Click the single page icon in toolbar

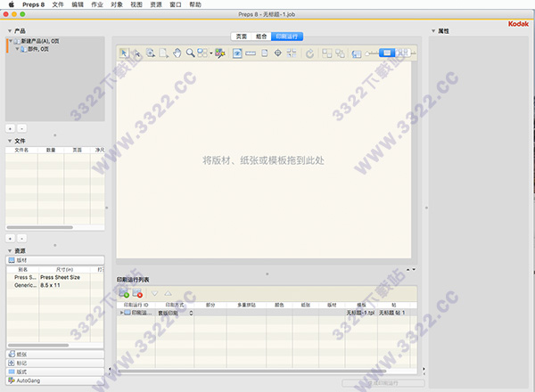tap(265, 53)
